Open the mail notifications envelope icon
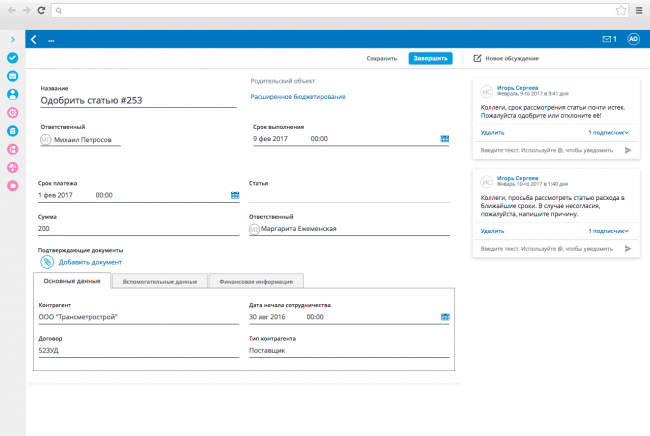Image resolution: width=650 pixels, height=436 pixels. pyautogui.click(x=606, y=40)
